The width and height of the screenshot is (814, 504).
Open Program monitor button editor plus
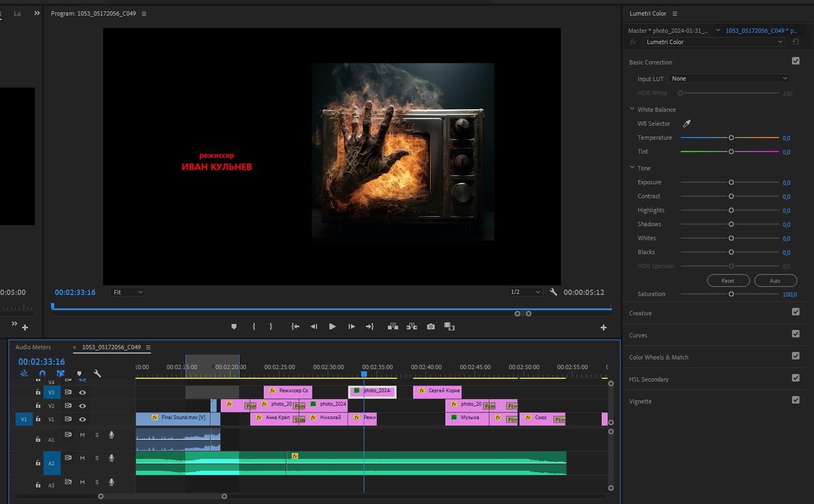[603, 327]
